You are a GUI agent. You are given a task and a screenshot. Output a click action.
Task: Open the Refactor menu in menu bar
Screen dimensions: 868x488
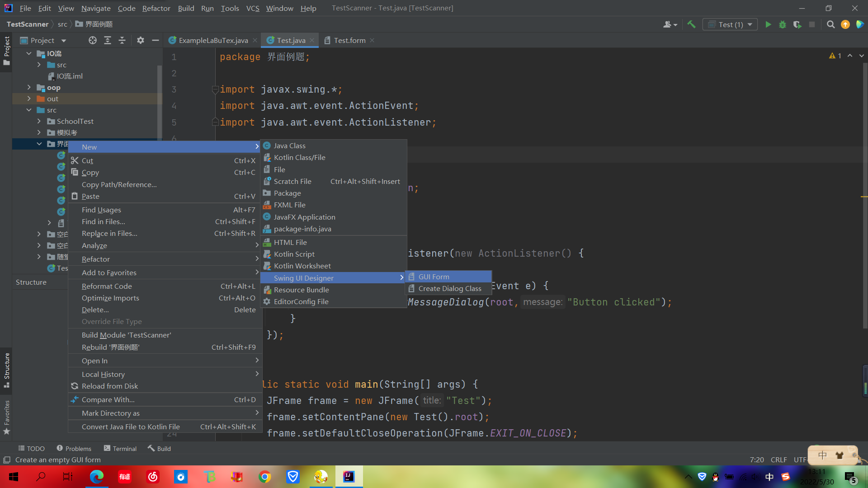coord(156,8)
